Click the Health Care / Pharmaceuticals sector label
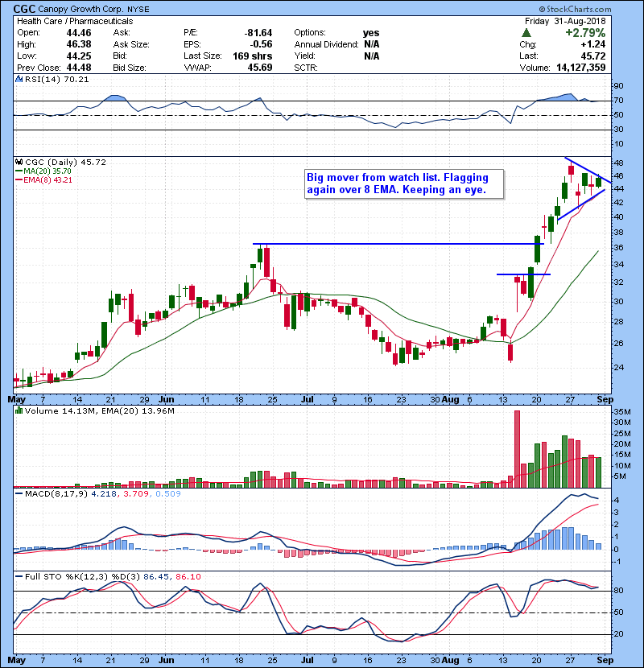This screenshot has height=668, width=644. [x=75, y=21]
